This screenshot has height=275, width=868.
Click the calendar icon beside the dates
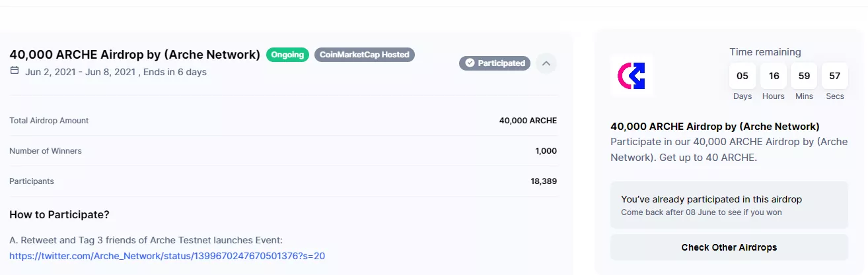click(x=15, y=71)
